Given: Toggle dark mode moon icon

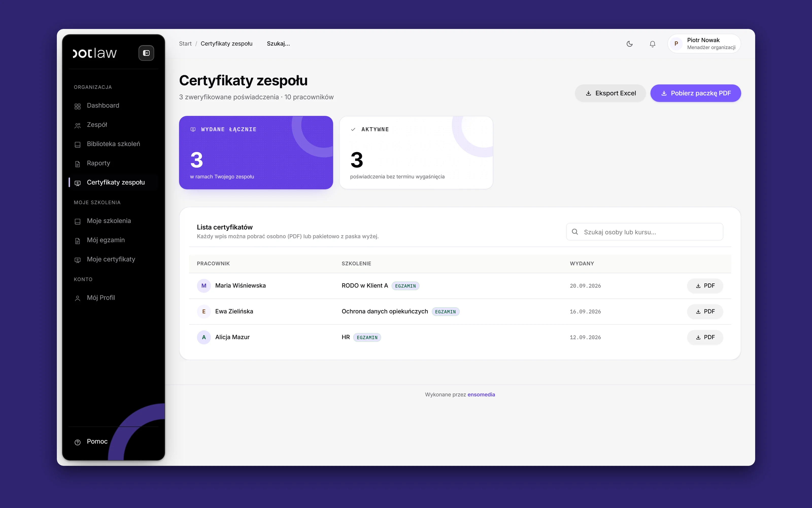Looking at the screenshot, I should [630, 44].
